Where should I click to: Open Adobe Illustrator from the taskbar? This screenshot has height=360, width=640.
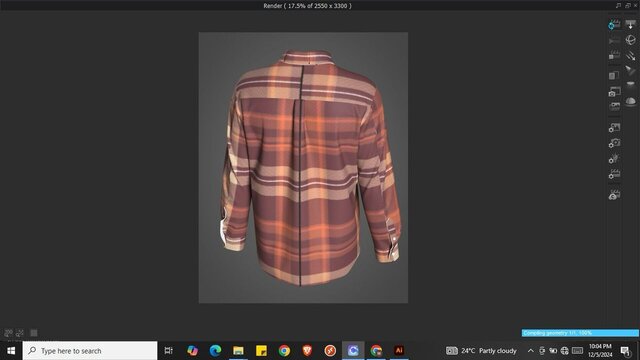[399, 350]
